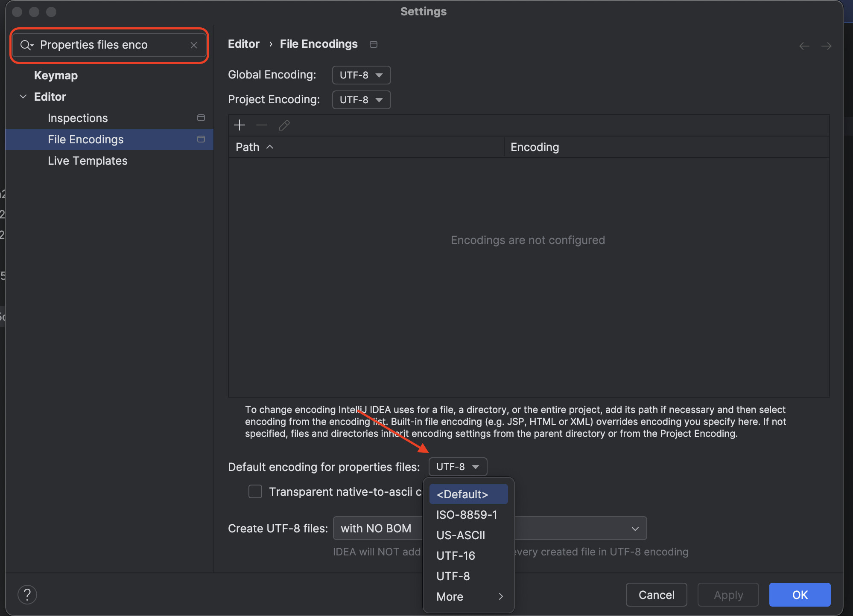Clear the settings search field text
The image size is (853, 616).
click(x=194, y=45)
